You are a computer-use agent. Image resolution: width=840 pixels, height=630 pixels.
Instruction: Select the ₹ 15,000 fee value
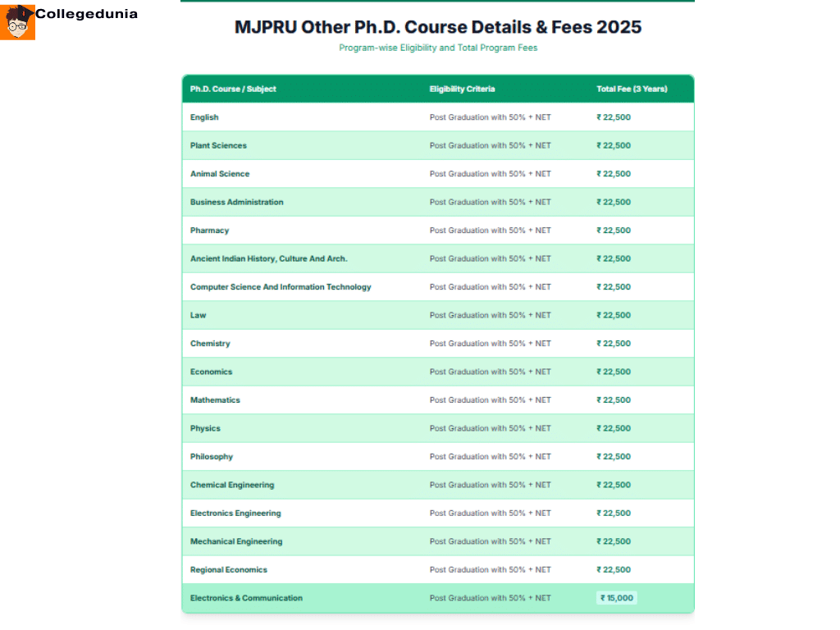coord(615,598)
